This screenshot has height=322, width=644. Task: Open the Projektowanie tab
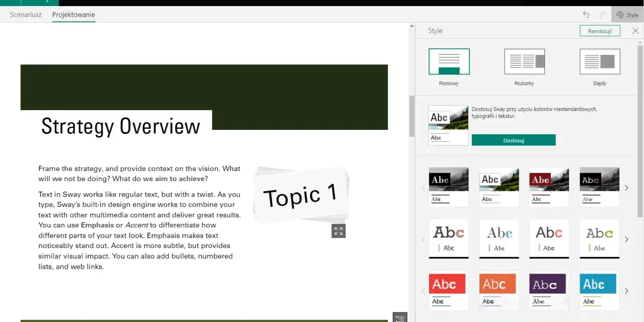(x=73, y=15)
